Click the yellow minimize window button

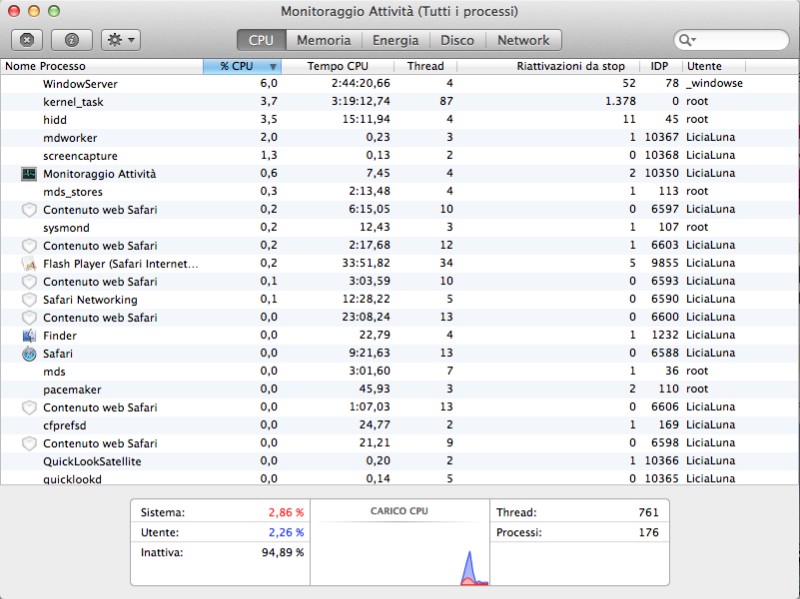(34, 11)
